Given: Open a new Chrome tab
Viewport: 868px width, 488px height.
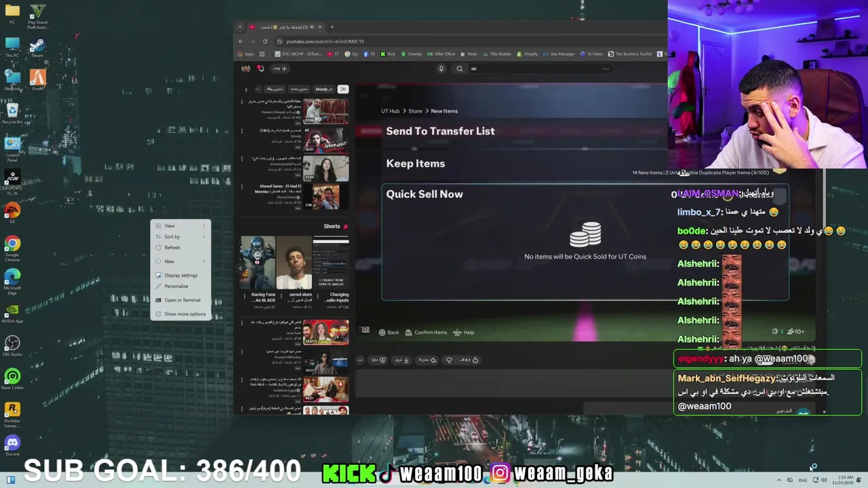Looking at the screenshot, I should tap(332, 27).
